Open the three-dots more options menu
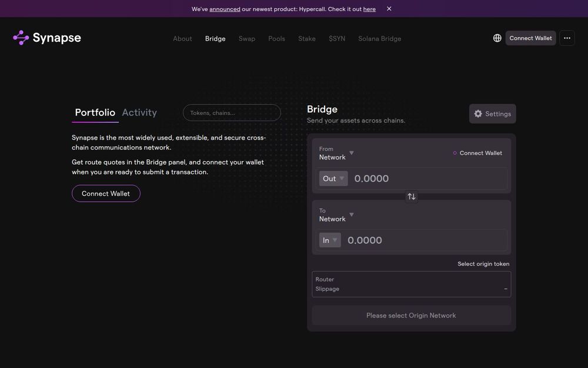The height and width of the screenshot is (368, 588). (x=567, y=38)
